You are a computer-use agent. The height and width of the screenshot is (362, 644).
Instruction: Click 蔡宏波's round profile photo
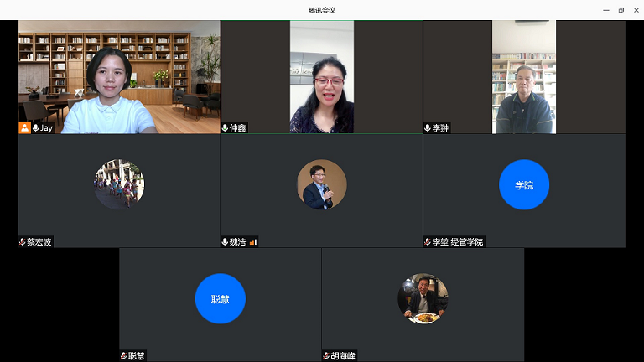point(119,184)
